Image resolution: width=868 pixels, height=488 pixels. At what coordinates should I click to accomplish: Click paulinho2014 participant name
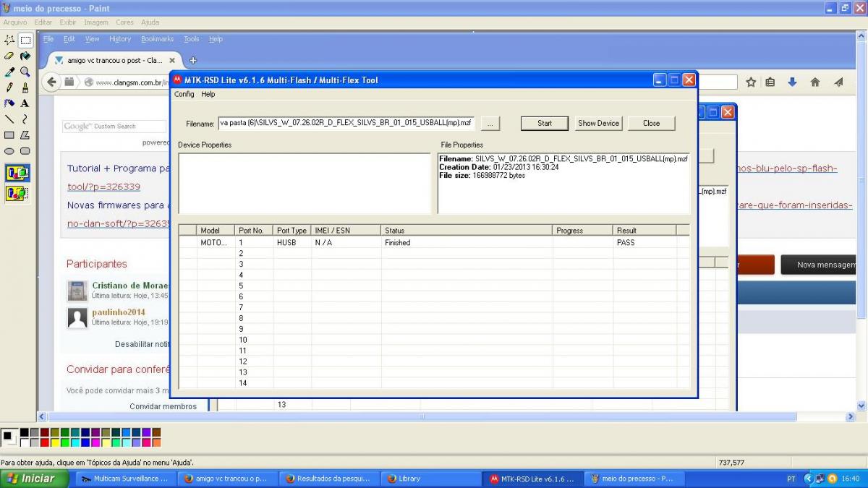pos(119,312)
